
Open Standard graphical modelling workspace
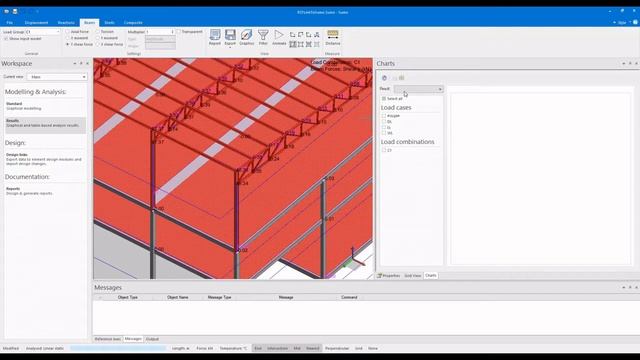[x=45, y=106]
